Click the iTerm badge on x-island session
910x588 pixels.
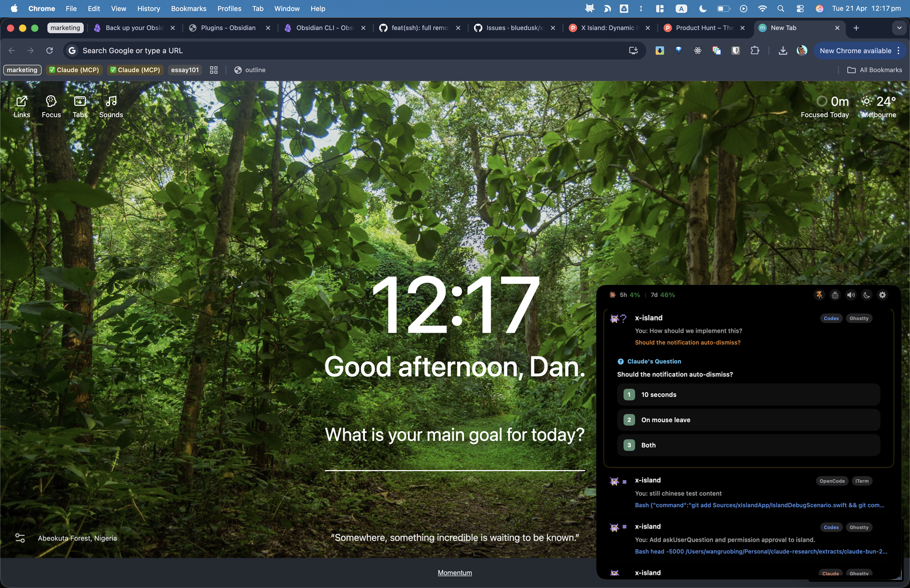tap(862, 481)
